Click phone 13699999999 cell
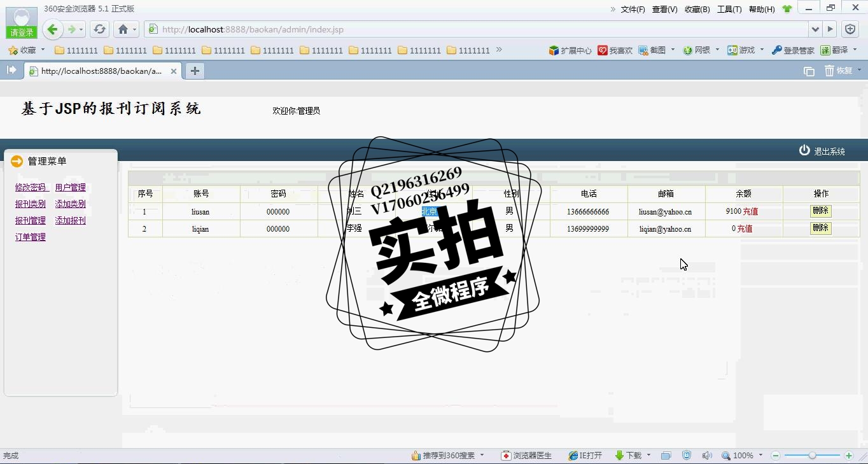The height and width of the screenshot is (464, 868). (588, 228)
